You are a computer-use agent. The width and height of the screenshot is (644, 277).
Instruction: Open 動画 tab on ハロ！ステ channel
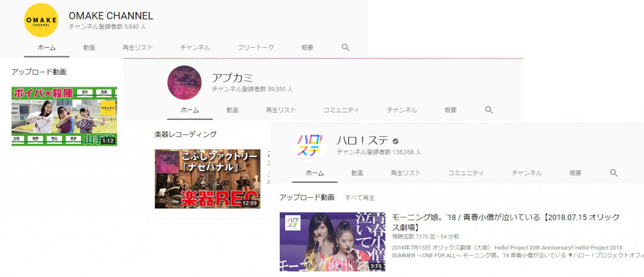(x=357, y=173)
